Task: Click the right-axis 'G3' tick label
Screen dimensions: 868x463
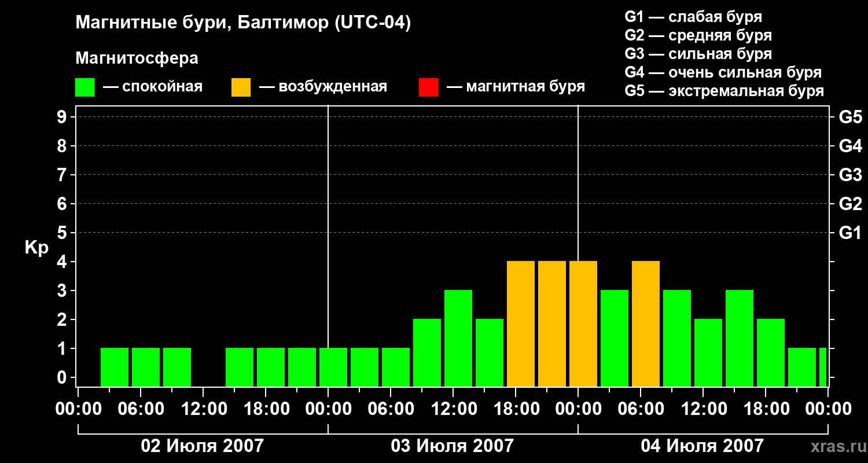Action: click(850, 175)
